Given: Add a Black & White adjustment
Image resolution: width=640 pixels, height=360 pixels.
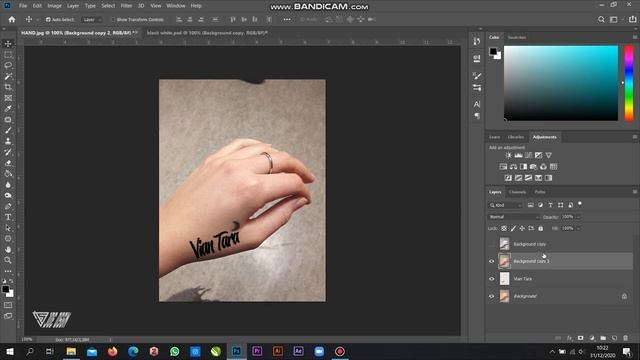Looking at the screenshot, I should click(x=523, y=167).
